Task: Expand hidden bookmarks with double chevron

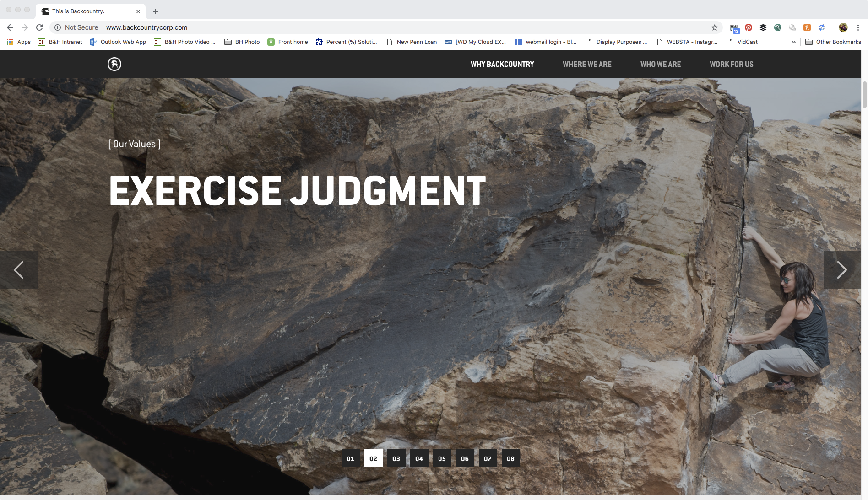Action: 794,42
